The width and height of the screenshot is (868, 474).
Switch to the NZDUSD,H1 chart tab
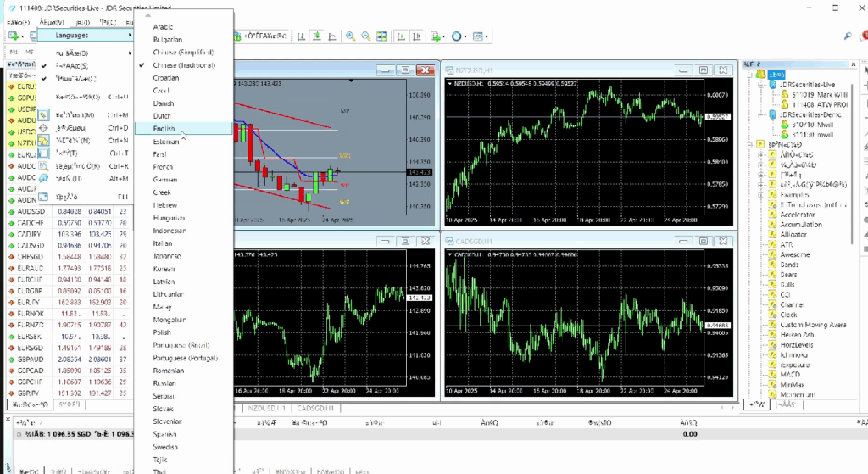click(x=267, y=408)
